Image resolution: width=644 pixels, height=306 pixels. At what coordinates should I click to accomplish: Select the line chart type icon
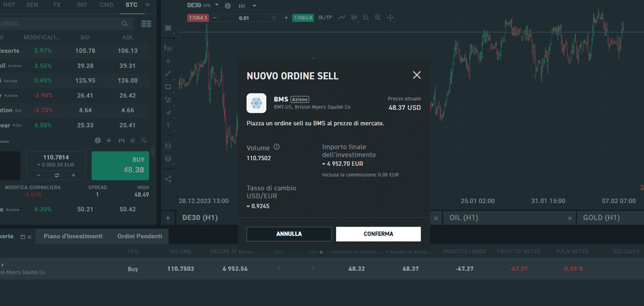(x=342, y=18)
